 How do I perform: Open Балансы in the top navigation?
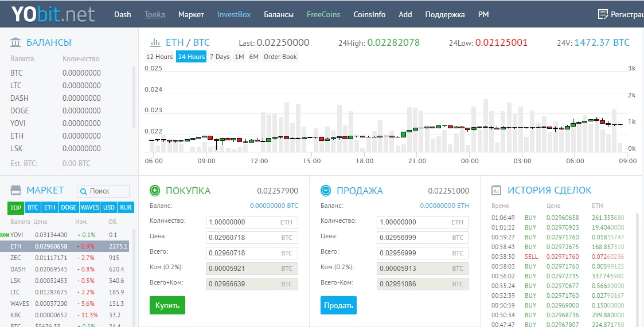[x=279, y=14]
